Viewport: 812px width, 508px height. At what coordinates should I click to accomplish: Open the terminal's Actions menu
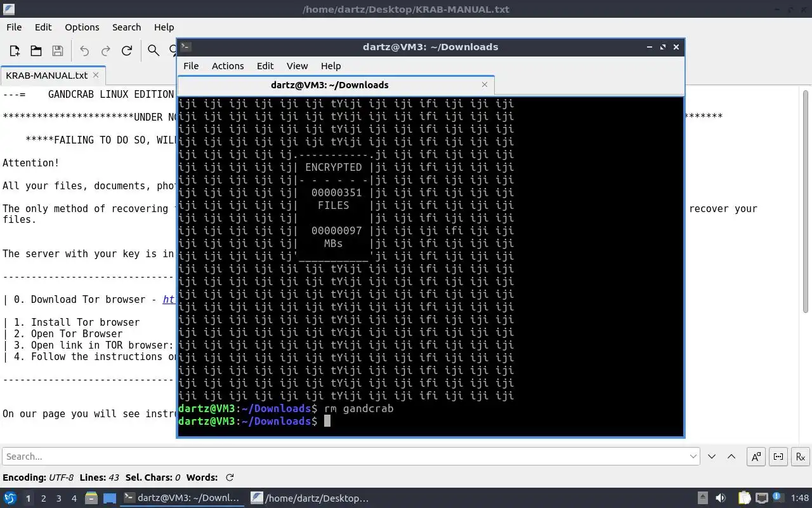pos(228,66)
